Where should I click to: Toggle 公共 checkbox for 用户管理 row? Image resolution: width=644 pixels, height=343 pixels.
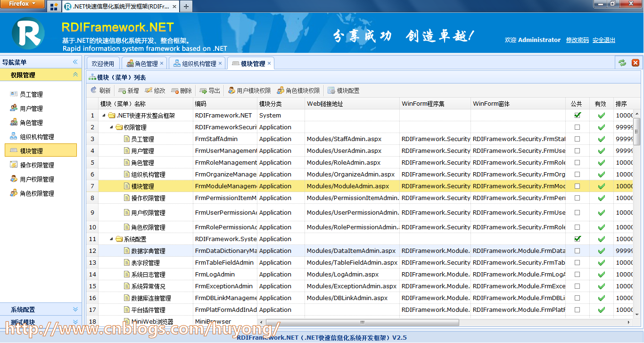tap(578, 151)
